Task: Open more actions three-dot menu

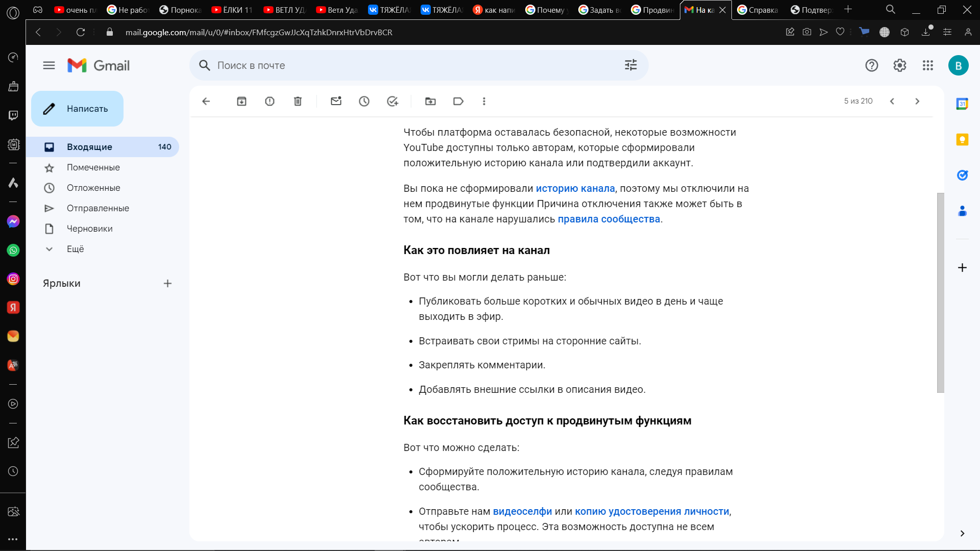Action: click(x=484, y=102)
